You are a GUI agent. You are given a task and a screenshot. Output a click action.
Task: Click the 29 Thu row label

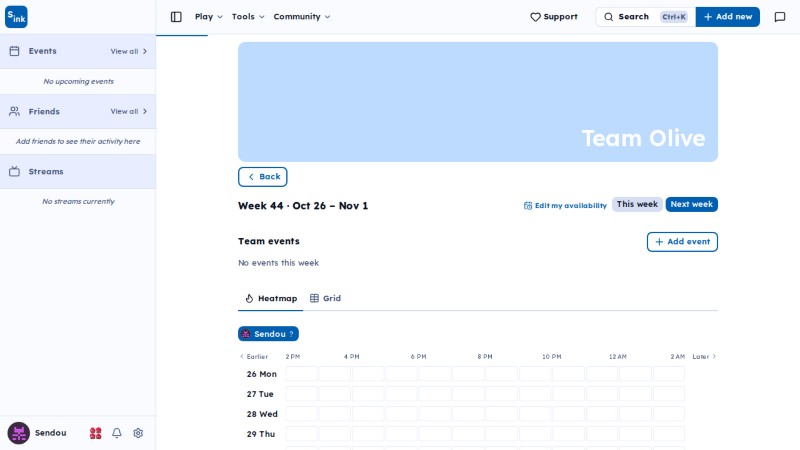[261, 434]
